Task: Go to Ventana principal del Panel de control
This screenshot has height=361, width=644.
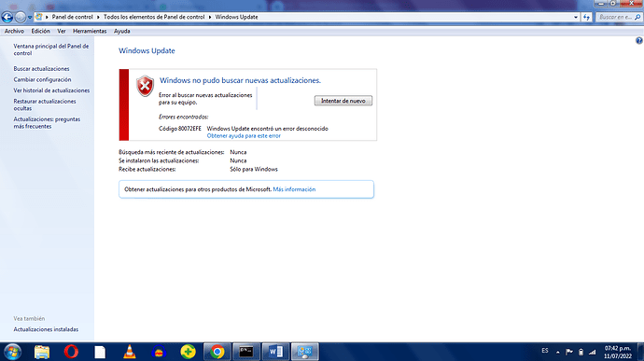Action: pyautogui.click(x=51, y=49)
